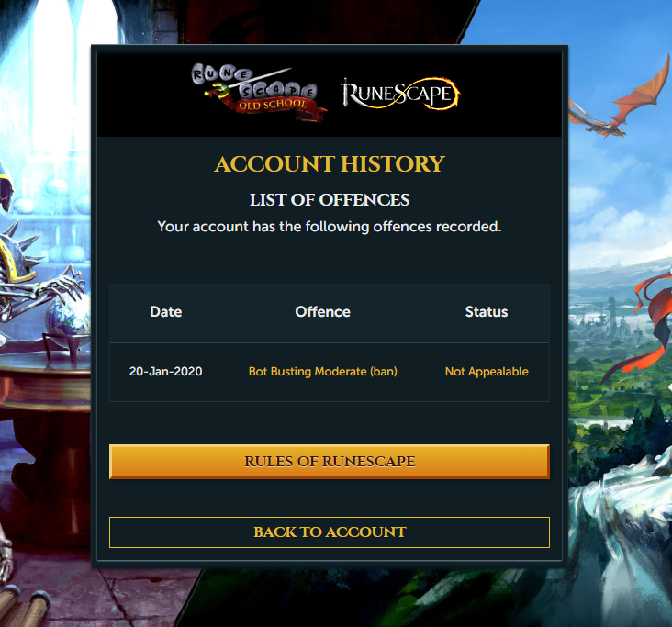Click the horizontal divider above Back to Account
Screen dimensions: 672x627
click(330, 498)
